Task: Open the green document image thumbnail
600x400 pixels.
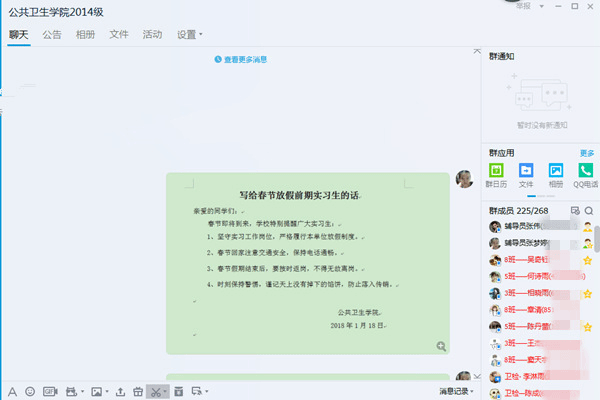Action: [308, 263]
